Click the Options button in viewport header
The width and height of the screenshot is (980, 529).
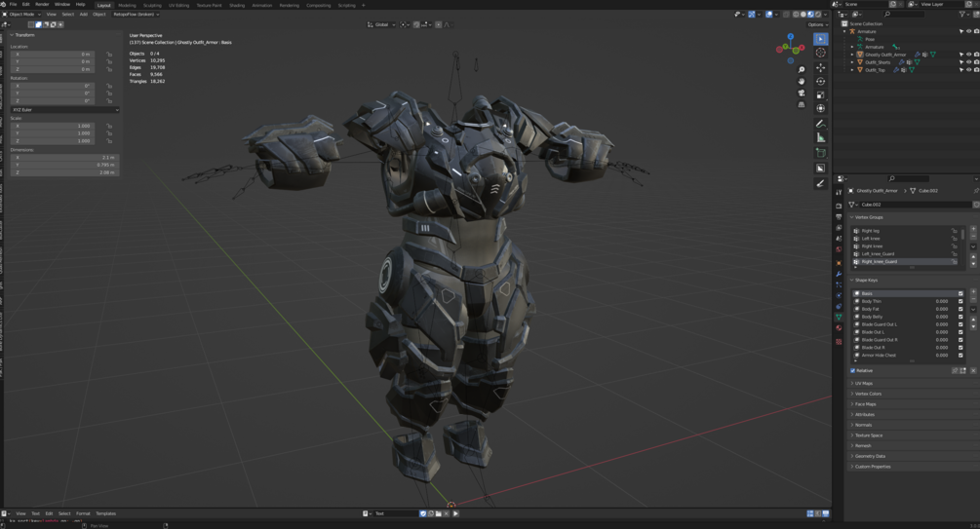pyautogui.click(x=815, y=25)
